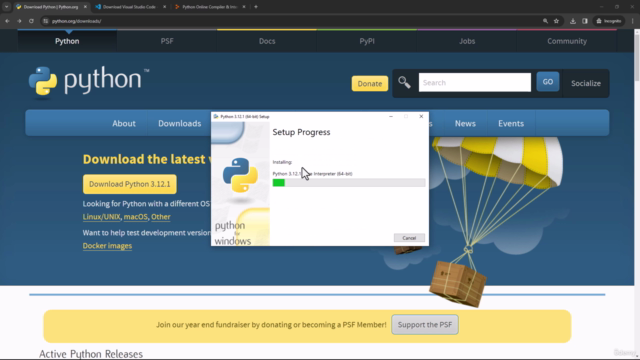The height and width of the screenshot is (360, 640).
Task: Click the python logo on the website
Action: [x=89, y=82]
